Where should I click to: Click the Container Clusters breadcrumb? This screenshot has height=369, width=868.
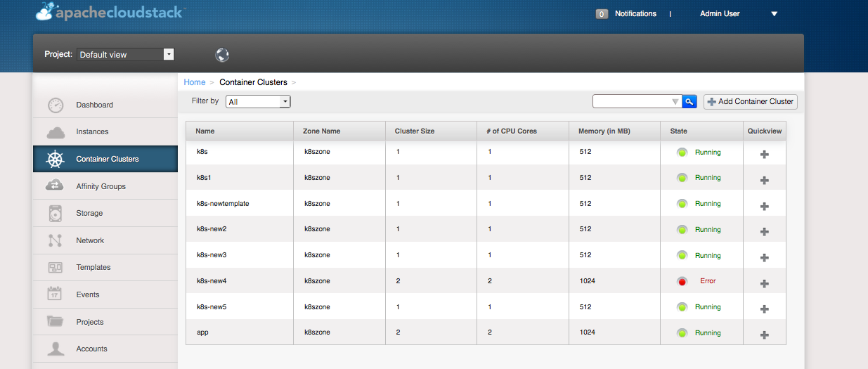pyautogui.click(x=253, y=82)
